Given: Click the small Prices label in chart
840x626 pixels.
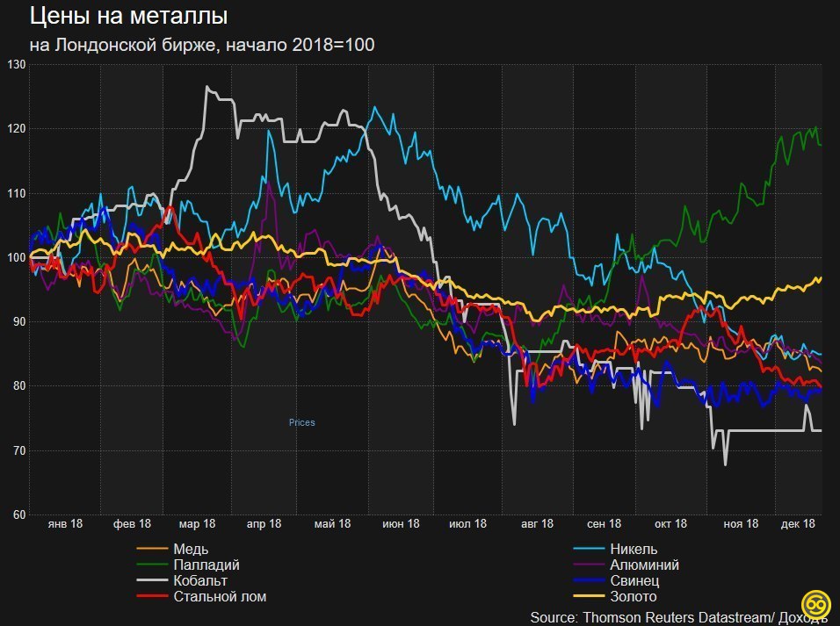Looking at the screenshot, I should click(x=301, y=422).
